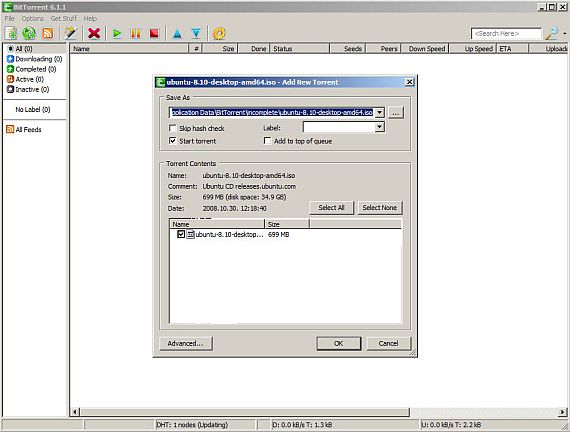The width and height of the screenshot is (570, 432).
Task: Expand the Save As path dropdown
Action: (379, 113)
